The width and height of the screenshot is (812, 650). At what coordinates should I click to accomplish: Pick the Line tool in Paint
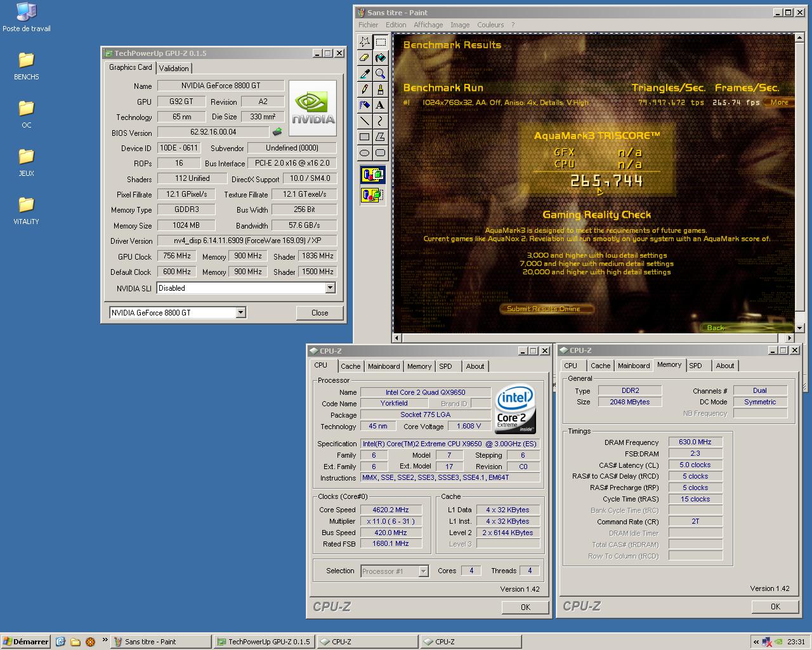pyautogui.click(x=365, y=121)
